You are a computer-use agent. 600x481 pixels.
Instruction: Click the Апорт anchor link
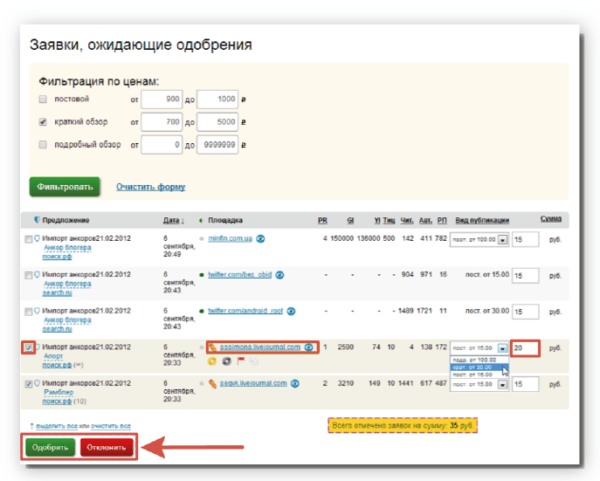tap(53, 356)
